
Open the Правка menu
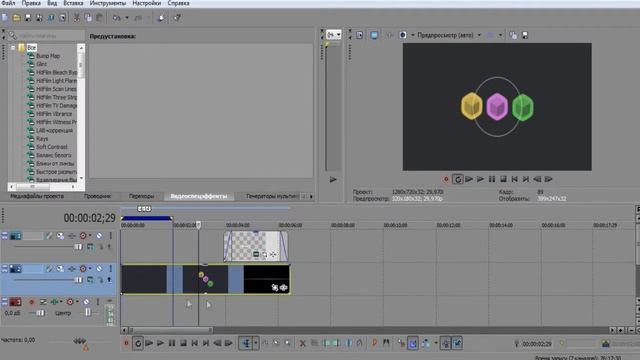pos(31,3)
